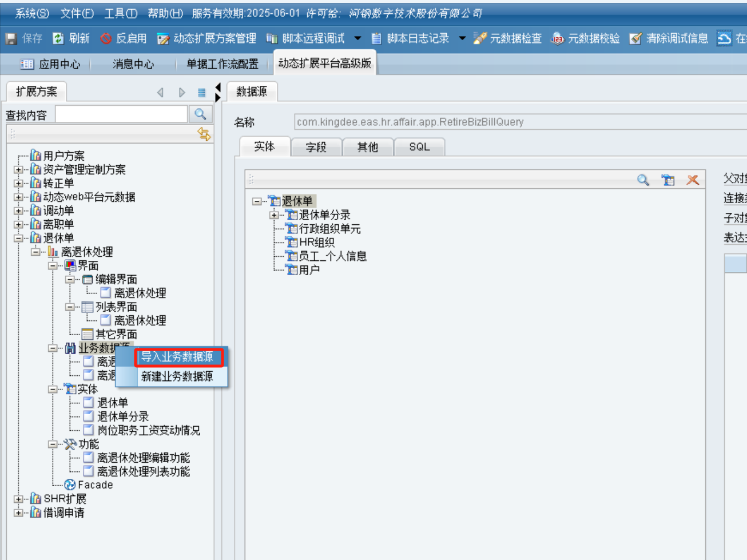Open 动态扩展方案管理 from the toolbar

206,38
